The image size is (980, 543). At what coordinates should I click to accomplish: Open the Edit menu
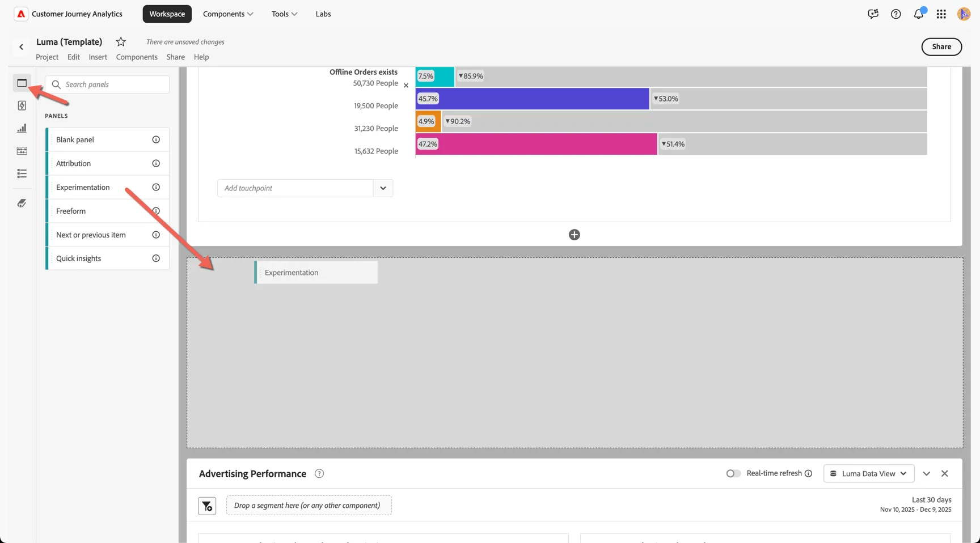[74, 57]
